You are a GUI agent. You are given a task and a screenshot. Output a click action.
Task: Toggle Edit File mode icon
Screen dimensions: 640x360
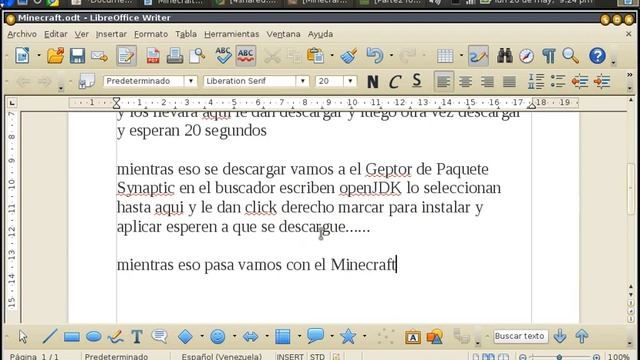tap(126, 56)
